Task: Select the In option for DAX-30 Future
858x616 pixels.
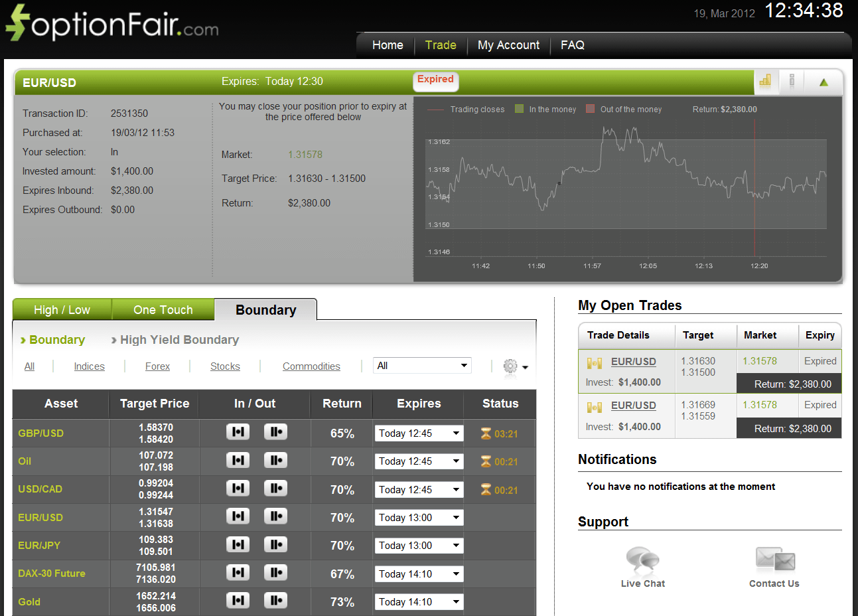Action: (238, 572)
